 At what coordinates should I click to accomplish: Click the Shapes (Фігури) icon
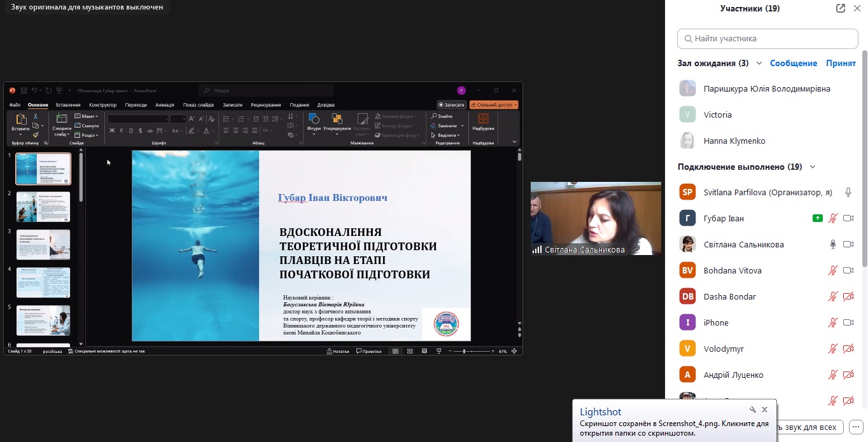(x=314, y=120)
